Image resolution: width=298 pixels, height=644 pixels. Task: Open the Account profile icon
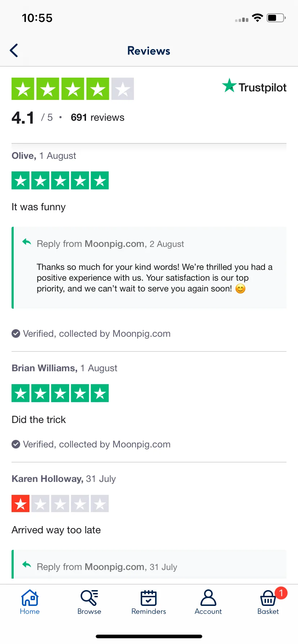(208, 598)
